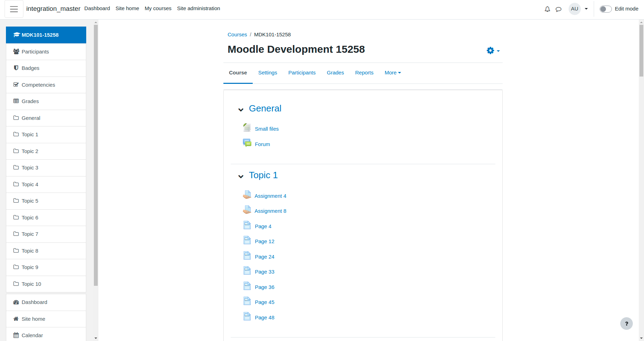Open Page 4 link
Screen dimensions: 644x341
click(263, 226)
